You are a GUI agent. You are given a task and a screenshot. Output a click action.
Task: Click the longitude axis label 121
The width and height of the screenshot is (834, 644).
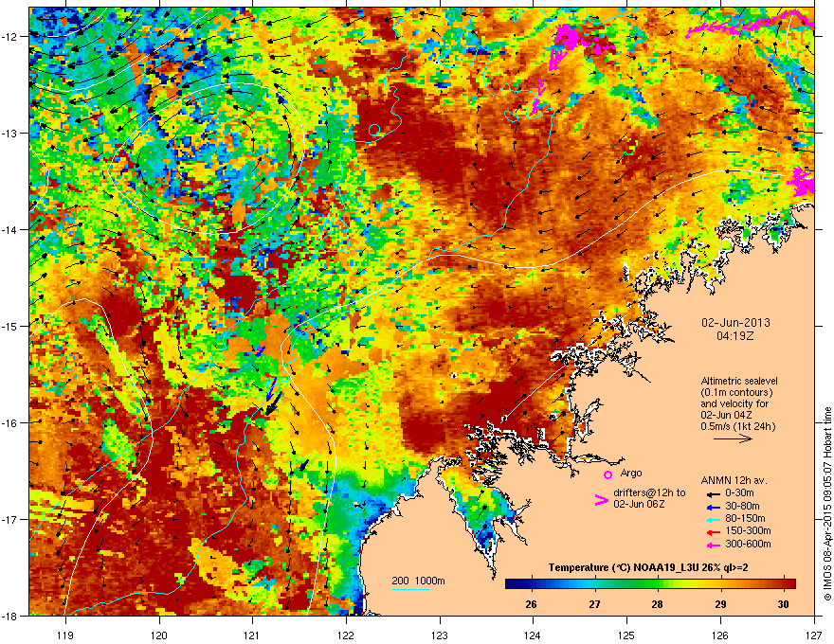tap(252, 635)
